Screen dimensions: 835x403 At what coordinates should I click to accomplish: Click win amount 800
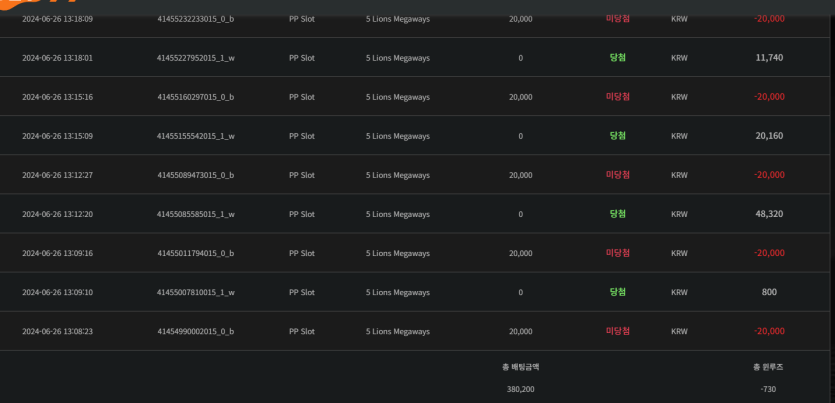coord(769,292)
